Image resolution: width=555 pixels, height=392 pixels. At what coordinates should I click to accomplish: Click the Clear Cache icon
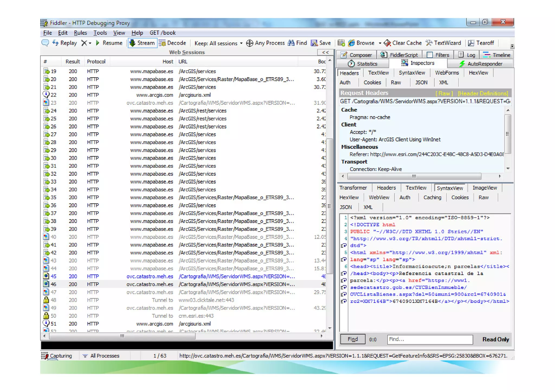pos(387,43)
